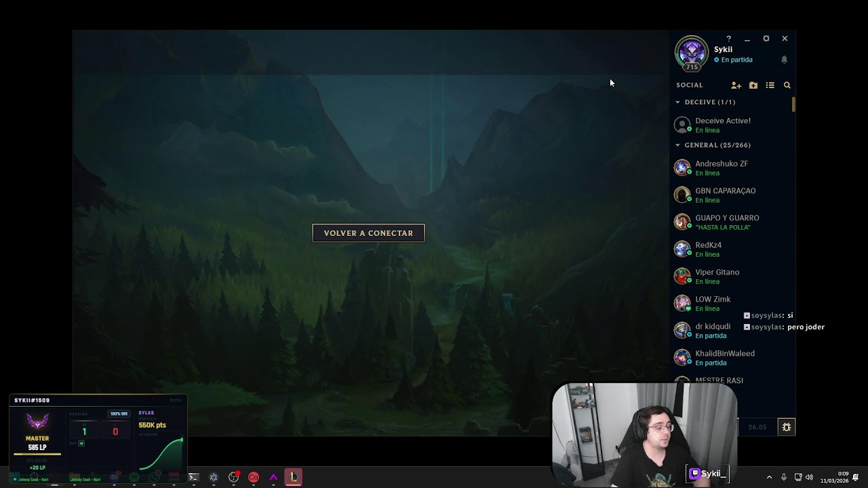Select friend dr kidqudi
Screen dimensions: 868x488
click(x=731, y=330)
